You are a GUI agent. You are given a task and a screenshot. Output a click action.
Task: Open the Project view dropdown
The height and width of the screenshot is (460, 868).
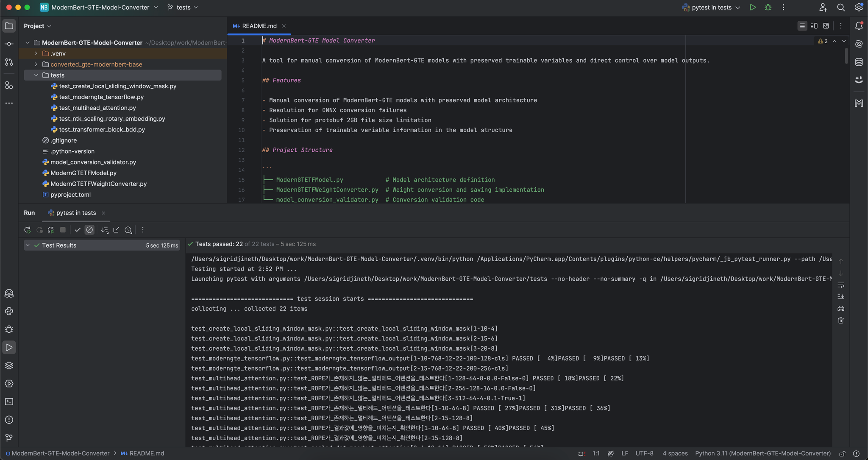tap(38, 26)
